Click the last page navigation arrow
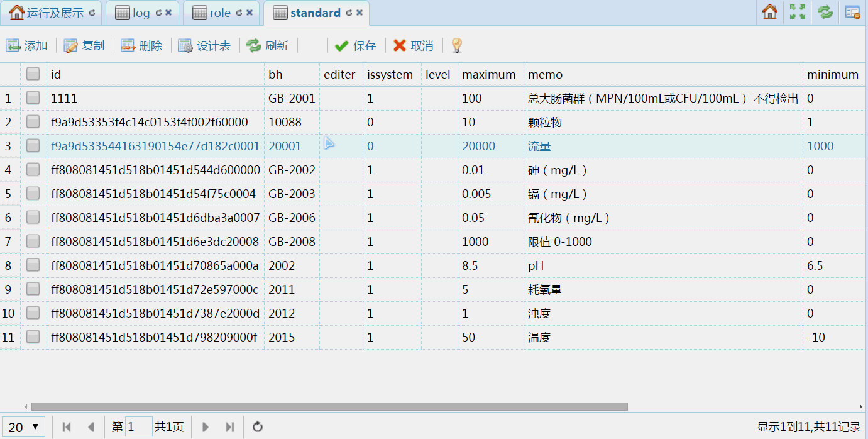Viewport: 868px width, 439px height. click(230, 426)
